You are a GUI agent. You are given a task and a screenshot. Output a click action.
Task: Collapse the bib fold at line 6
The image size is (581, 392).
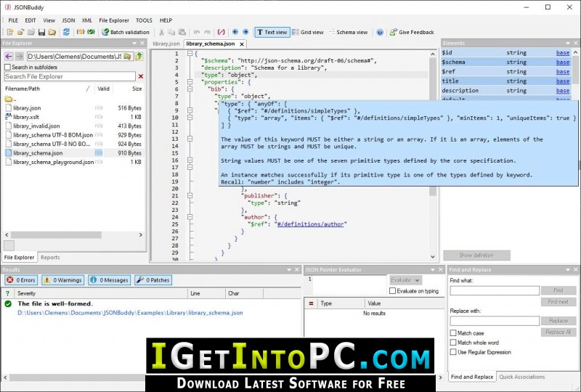190,89
